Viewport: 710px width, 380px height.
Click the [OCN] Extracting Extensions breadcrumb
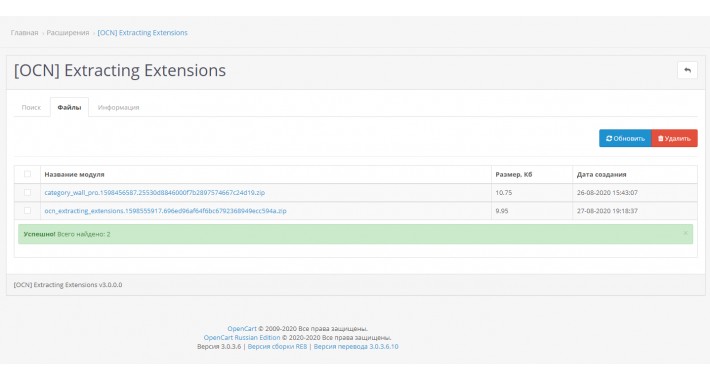[143, 33]
